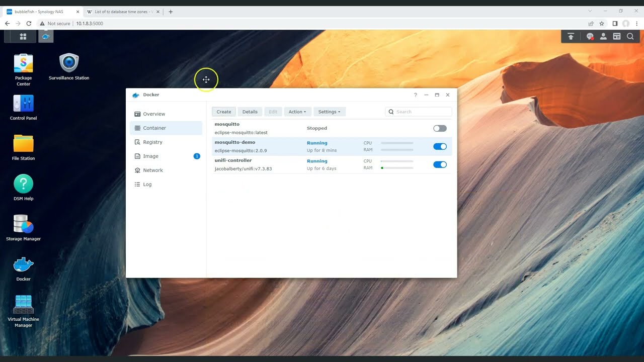Go to the Overview section in Docker
Screen dimensions: 644x362
click(166, 114)
